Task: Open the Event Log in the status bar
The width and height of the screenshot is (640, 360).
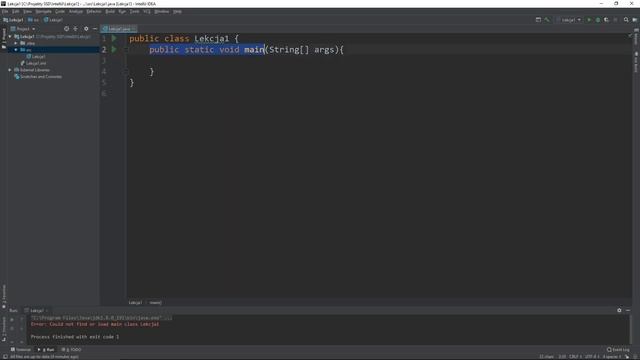Action: click(x=618, y=350)
